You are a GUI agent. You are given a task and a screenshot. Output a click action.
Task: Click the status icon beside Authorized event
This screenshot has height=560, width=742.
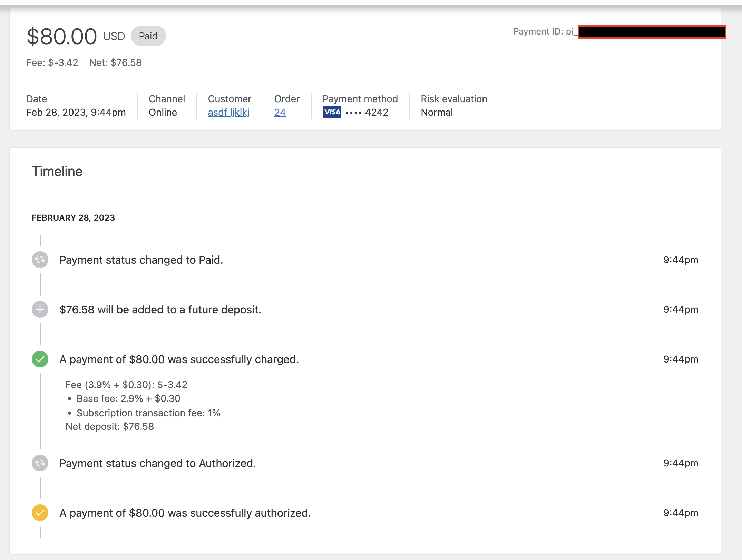(40, 463)
